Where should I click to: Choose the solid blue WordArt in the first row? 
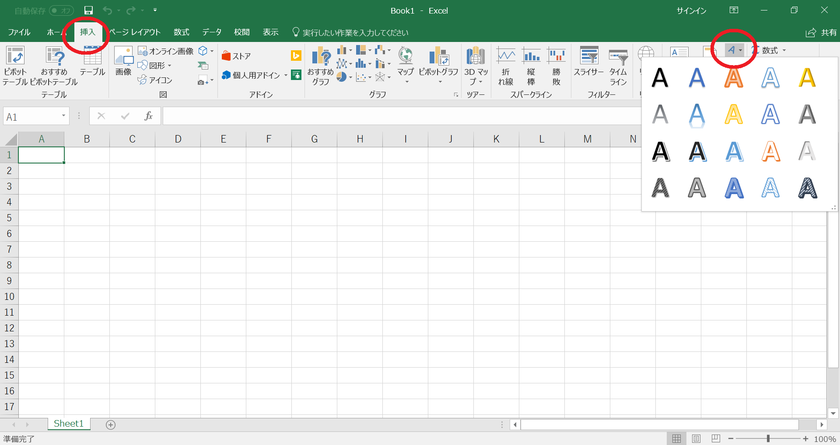696,78
